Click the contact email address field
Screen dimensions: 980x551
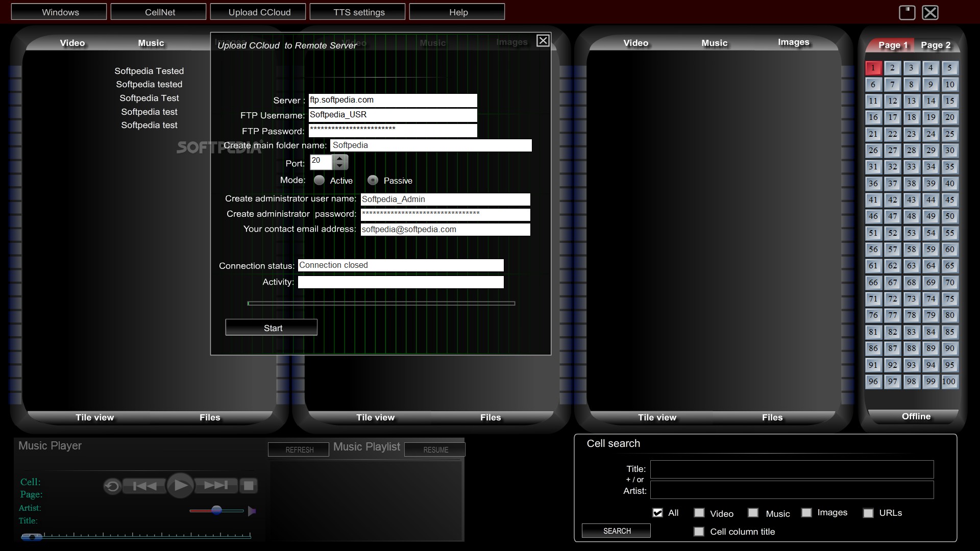click(446, 230)
